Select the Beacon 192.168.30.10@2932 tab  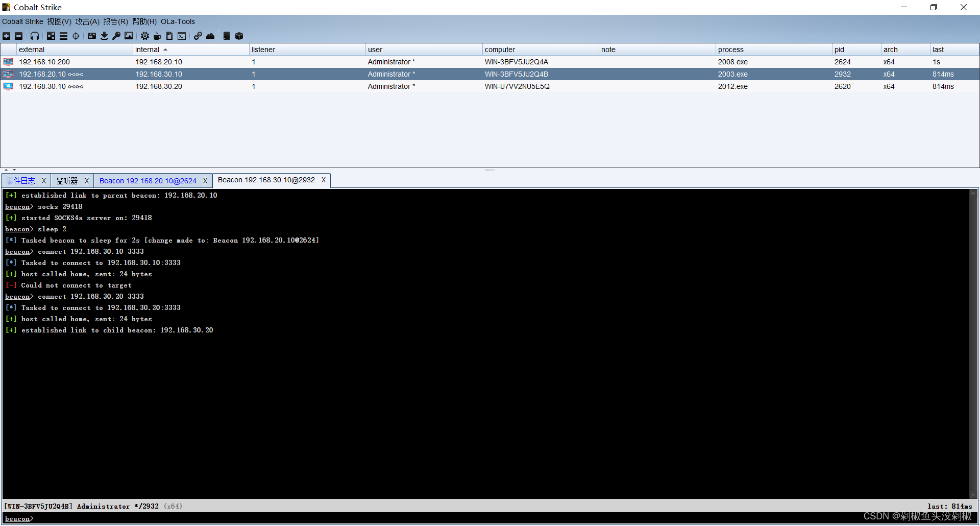266,180
